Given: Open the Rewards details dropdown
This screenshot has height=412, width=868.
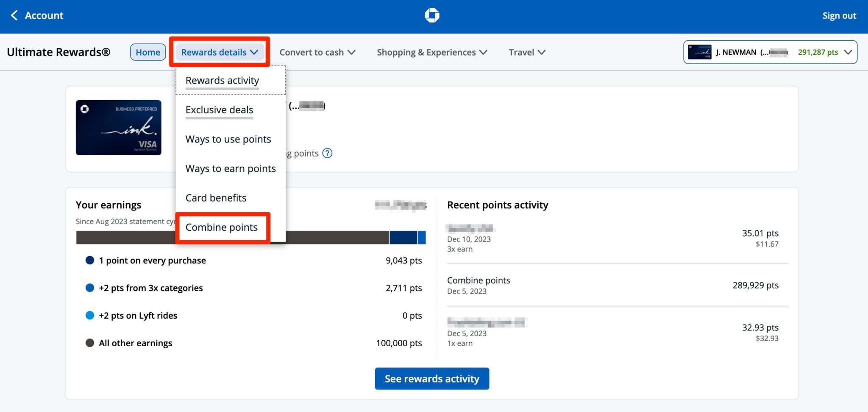Looking at the screenshot, I should (219, 52).
